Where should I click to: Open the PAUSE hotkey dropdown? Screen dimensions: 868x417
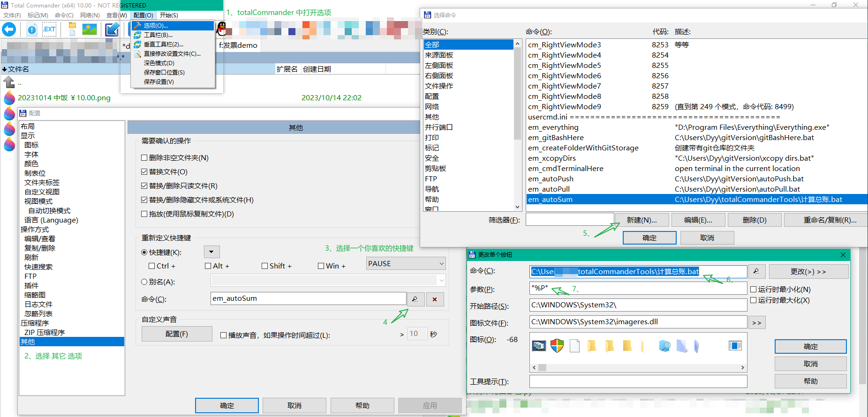[x=406, y=263]
